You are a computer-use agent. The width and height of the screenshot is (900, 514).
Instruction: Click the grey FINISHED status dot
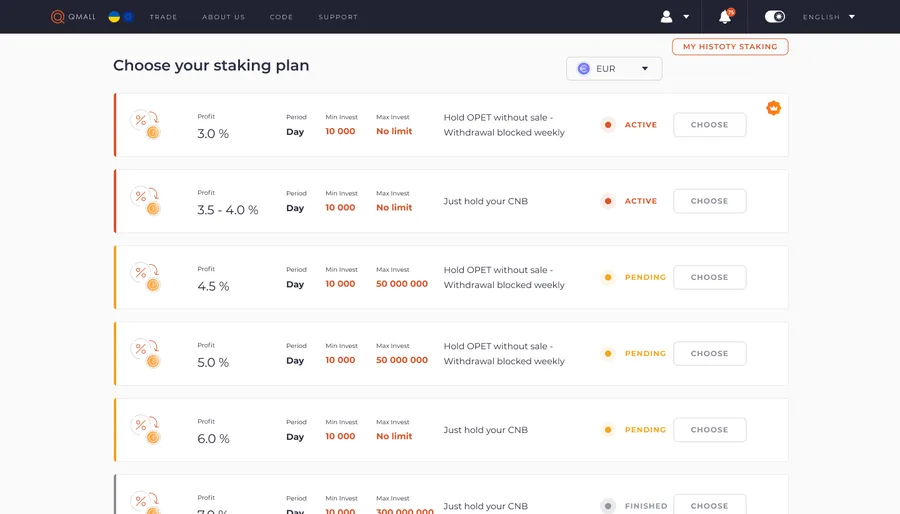(608, 505)
